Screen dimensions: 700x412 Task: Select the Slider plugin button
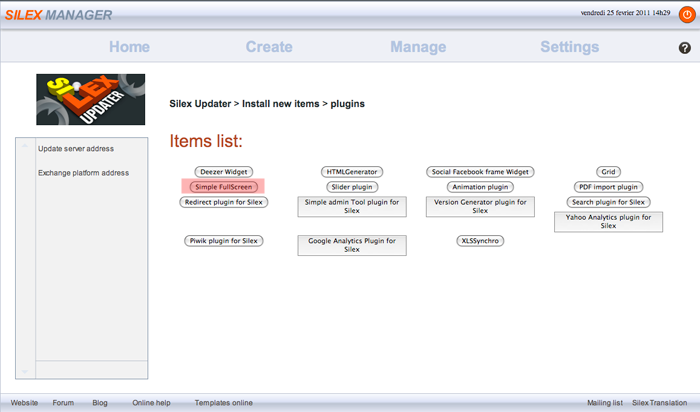coord(352,187)
